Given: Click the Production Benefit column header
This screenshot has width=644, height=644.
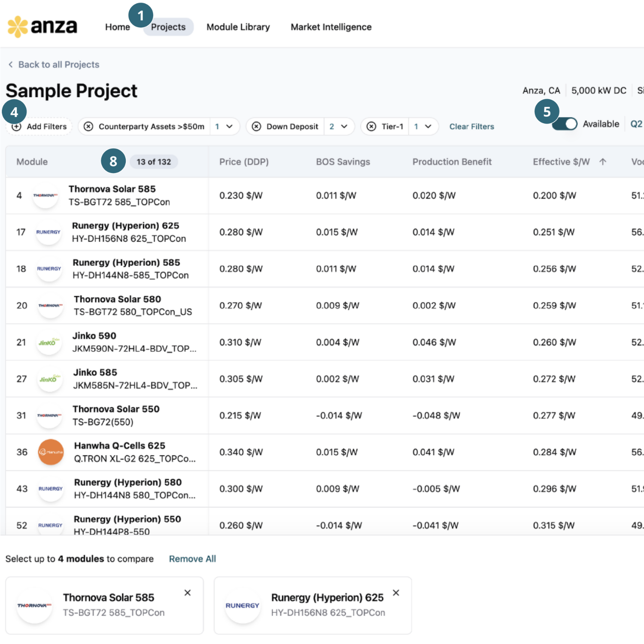Looking at the screenshot, I should point(452,162).
